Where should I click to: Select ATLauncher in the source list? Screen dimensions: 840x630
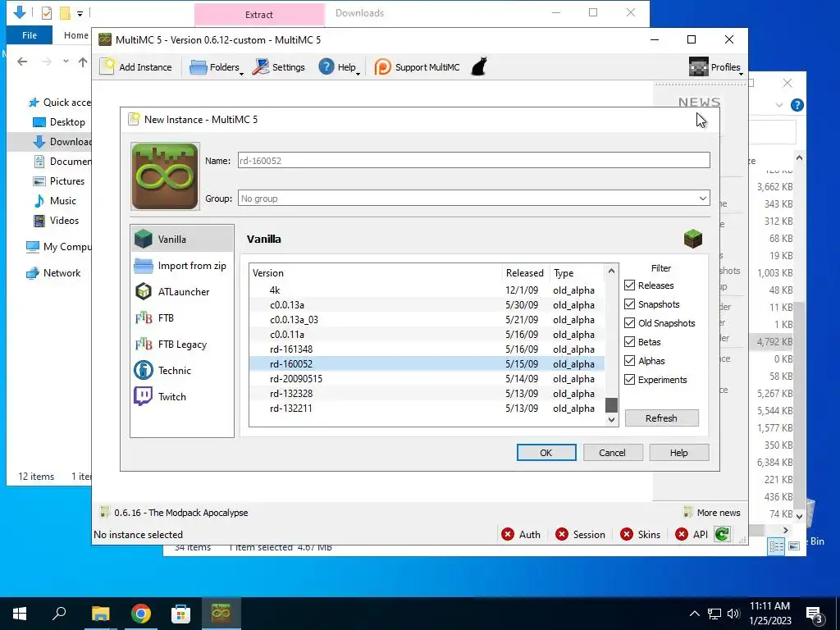coord(182,291)
